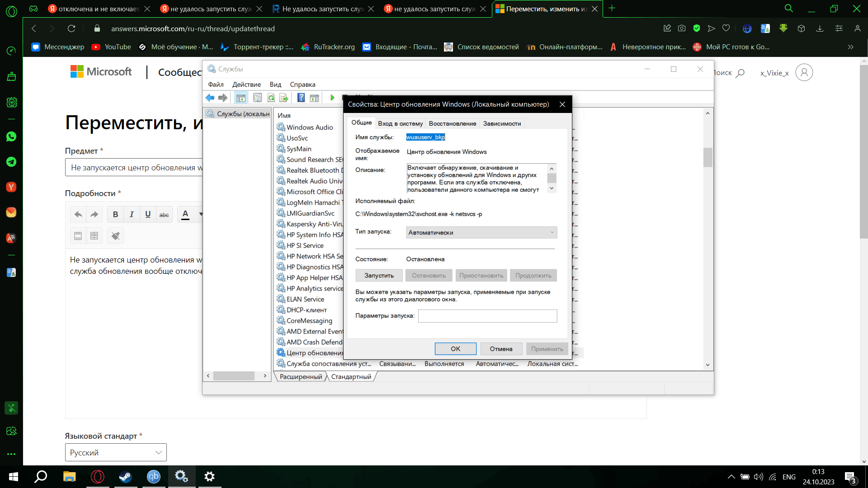Image resolution: width=868 pixels, height=488 pixels.
Task: Click the undo icon in the text editor
Action: tap(78, 215)
